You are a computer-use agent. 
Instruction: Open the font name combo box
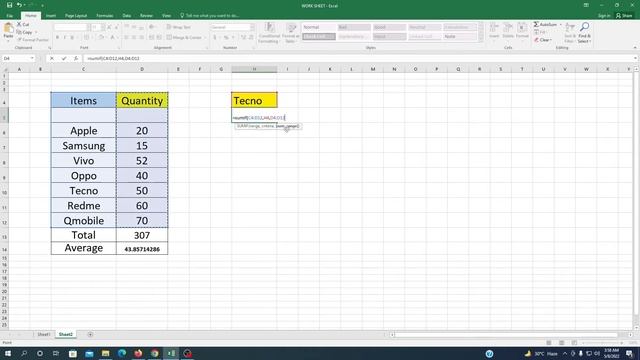pyautogui.click(x=71, y=27)
